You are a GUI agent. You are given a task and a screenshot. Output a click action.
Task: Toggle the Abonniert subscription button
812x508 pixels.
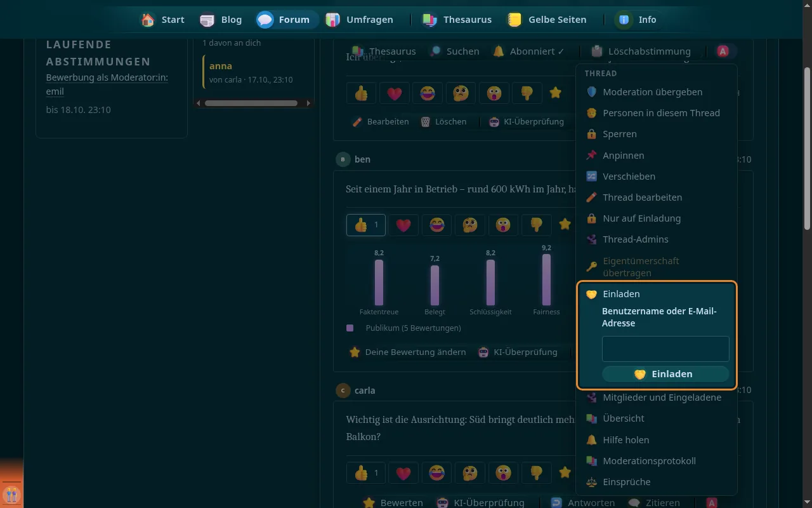point(529,51)
